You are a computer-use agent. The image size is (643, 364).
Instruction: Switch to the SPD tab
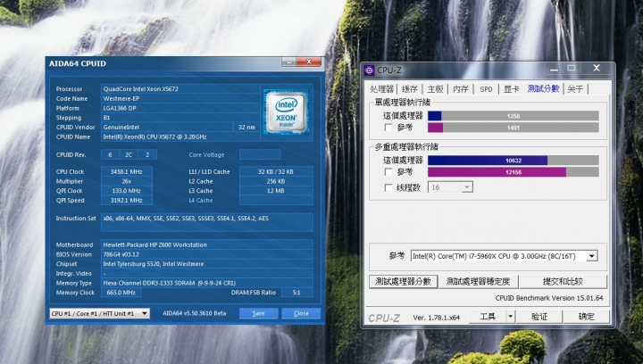pos(486,89)
